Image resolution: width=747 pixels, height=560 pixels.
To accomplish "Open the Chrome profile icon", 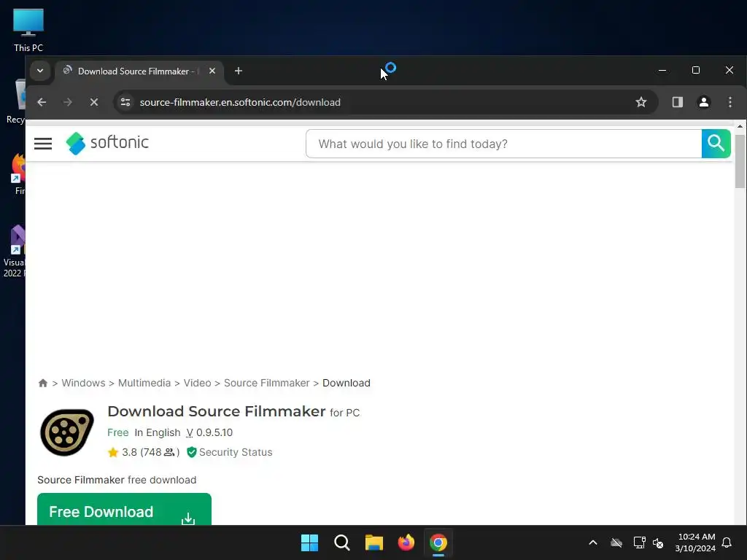I will point(703,102).
